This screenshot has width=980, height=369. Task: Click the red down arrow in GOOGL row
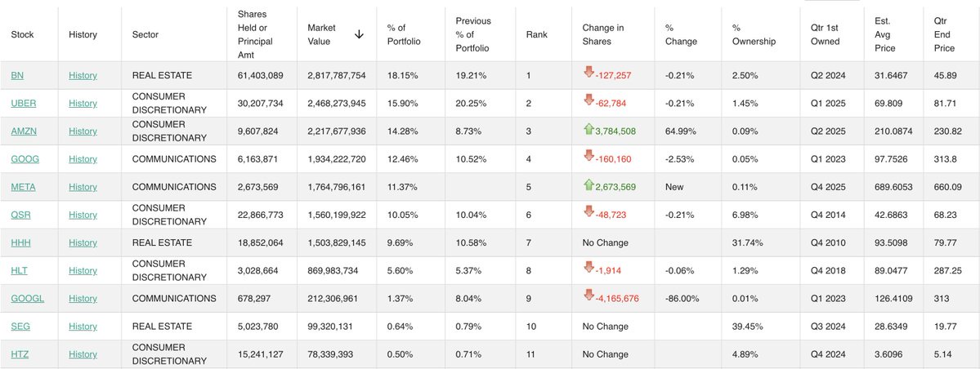coord(588,296)
